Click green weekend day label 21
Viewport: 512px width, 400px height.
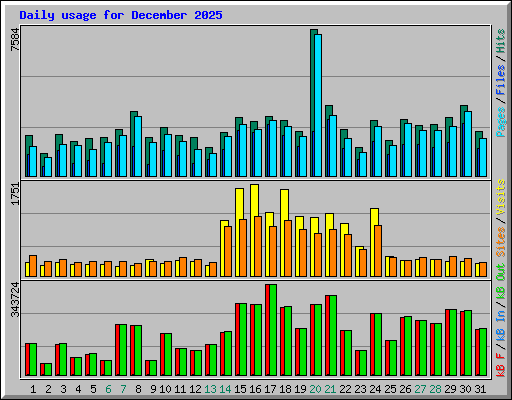pyautogui.click(x=330, y=389)
